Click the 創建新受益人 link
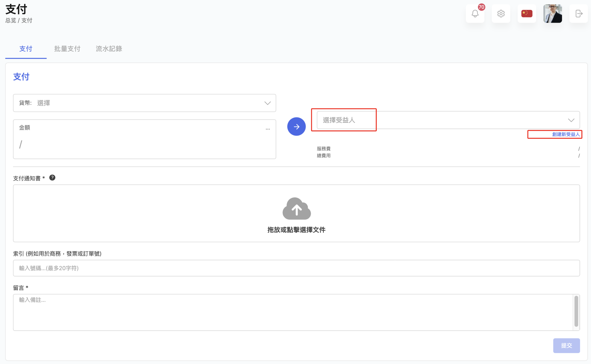This screenshot has width=591, height=364. pyautogui.click(x=566, y=134)
